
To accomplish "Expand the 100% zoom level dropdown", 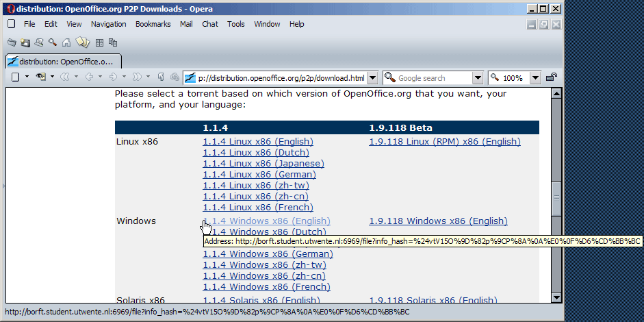I will click(x=536, y=77).
